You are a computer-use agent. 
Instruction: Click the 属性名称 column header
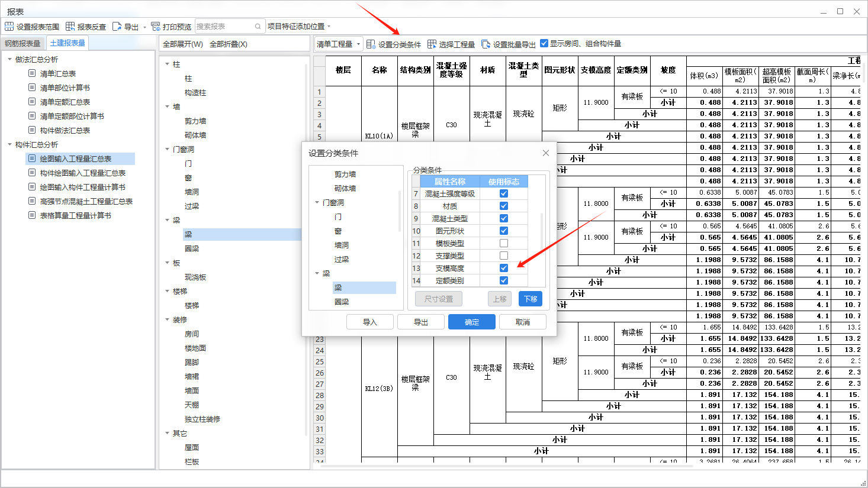coord(450,182)
